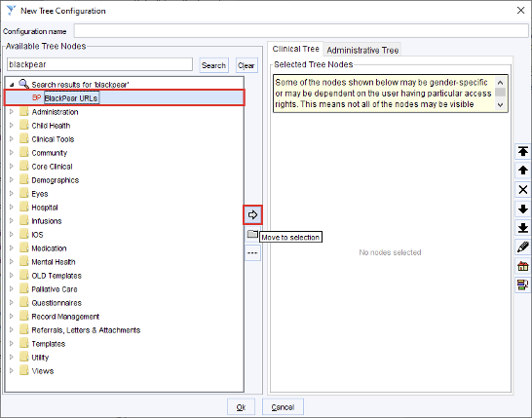Image resolution: width=532 pixels, height=418 pixels.
Task: Expand the Referrals, Letters & Attachments node
Action: coord(11,329)
